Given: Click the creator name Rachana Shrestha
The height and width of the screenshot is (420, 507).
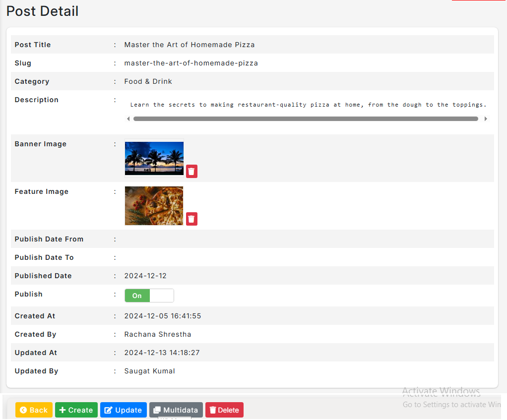Looking at the screenshot, I should tap(158, 334).
